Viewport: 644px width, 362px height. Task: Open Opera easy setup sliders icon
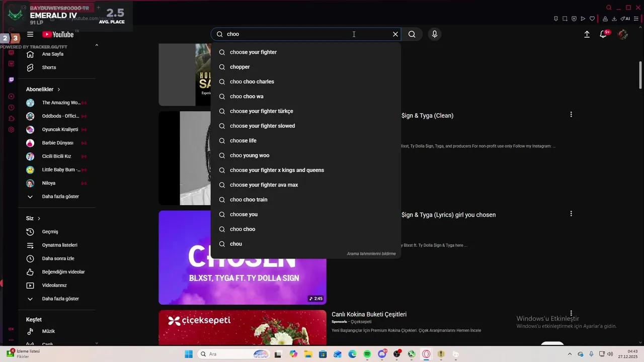pyautogui.click(x=636, y=19)
